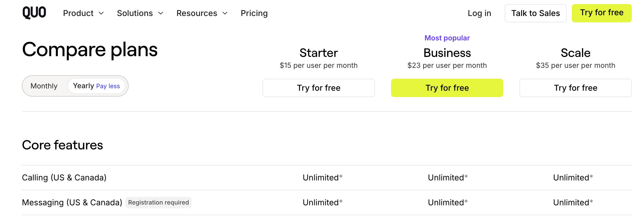Image resolution: width=644 pixels, height=217 pixels.
Task: Click the header Try for free button
Action: tap(602, 13)
